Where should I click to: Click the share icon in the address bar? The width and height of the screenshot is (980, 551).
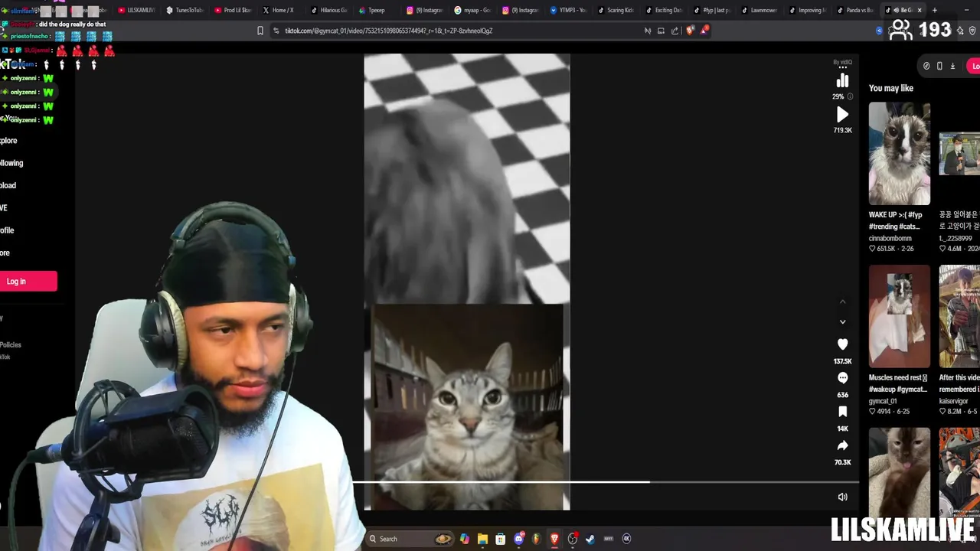pos(675,31)
